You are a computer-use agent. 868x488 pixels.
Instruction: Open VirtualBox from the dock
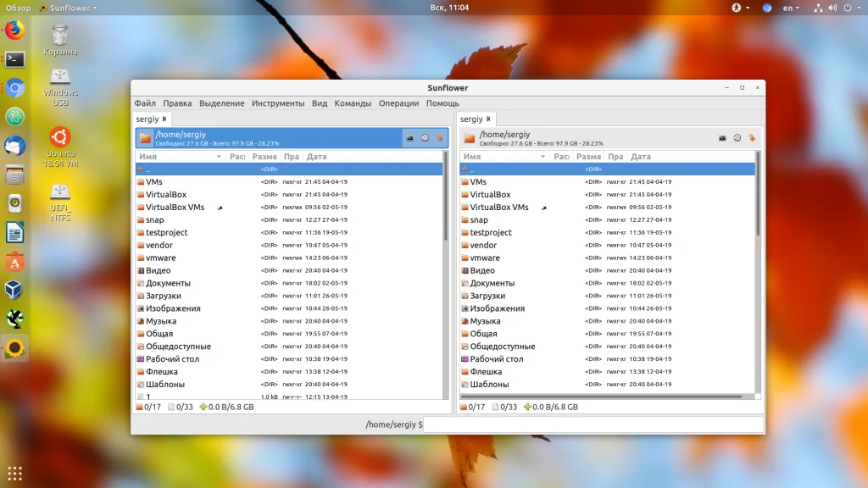pyautogui.click(x=14, y=290)
